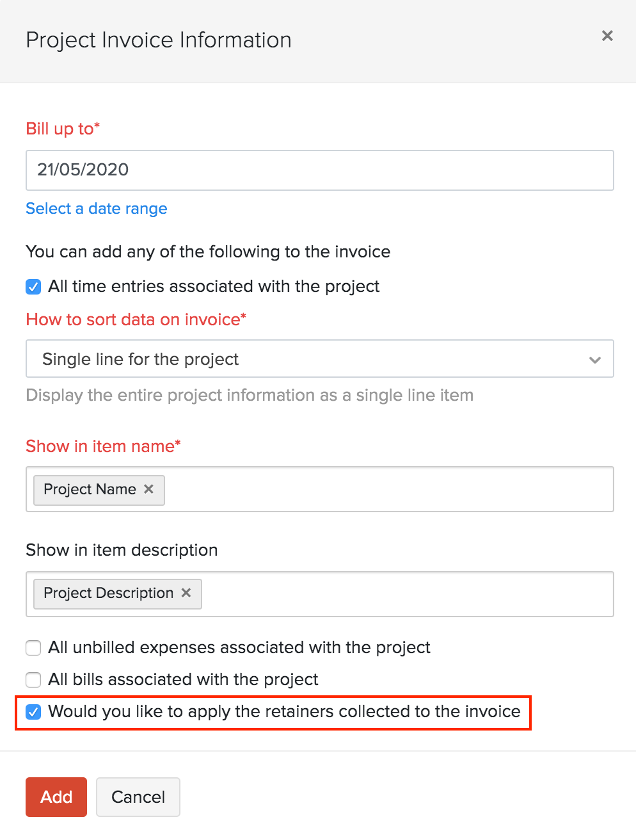This screenshot has width=636, height=840.
Task: Click inside the Show in item name field
Action: pos(384,489)
